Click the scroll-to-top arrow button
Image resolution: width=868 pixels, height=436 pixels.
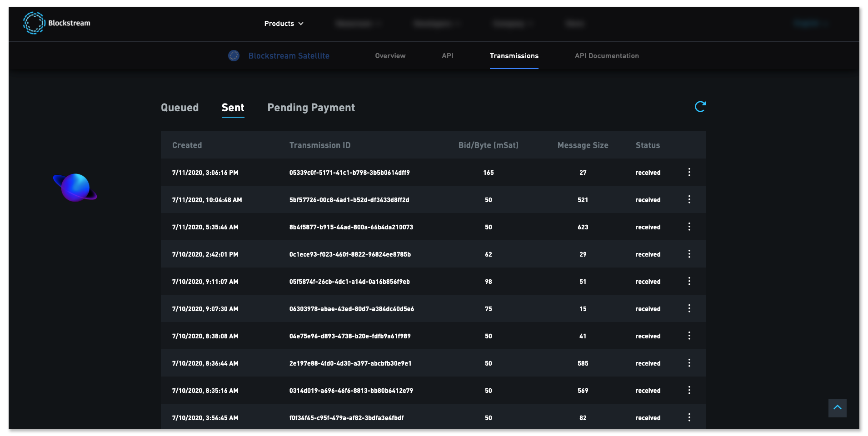point(837,408)
